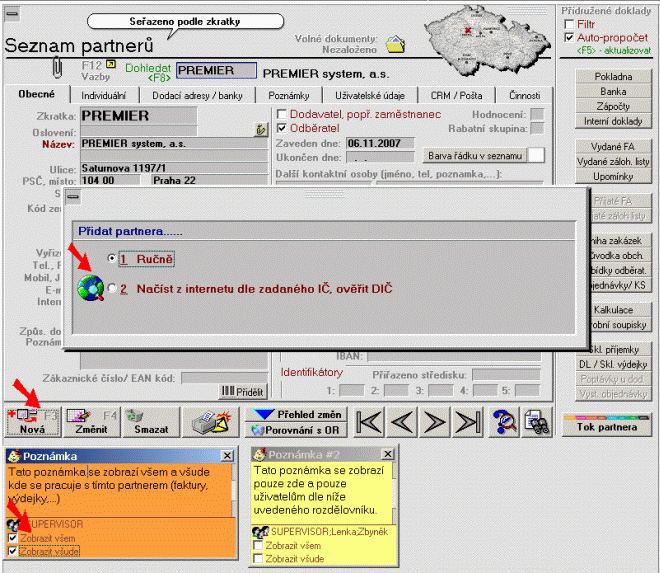Uncheck the Odběratel checkbox

click(282, 128)
